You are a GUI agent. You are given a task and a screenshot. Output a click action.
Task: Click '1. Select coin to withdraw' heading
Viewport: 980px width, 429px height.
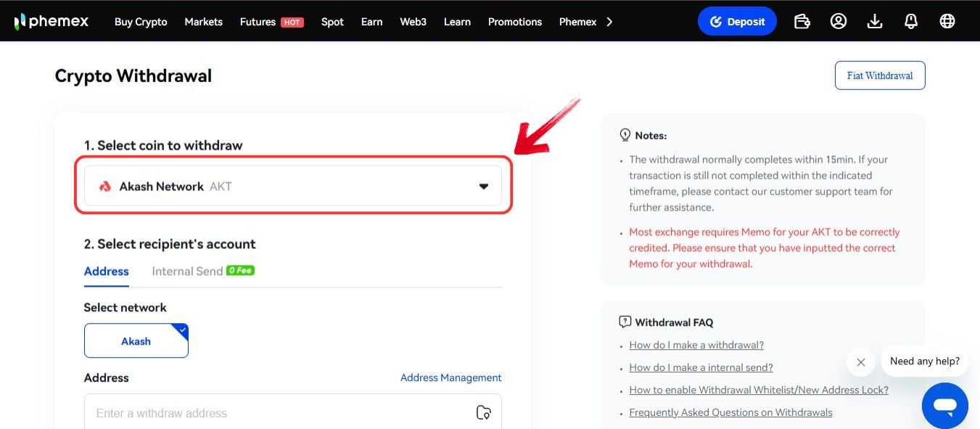(x=163, y=145)
